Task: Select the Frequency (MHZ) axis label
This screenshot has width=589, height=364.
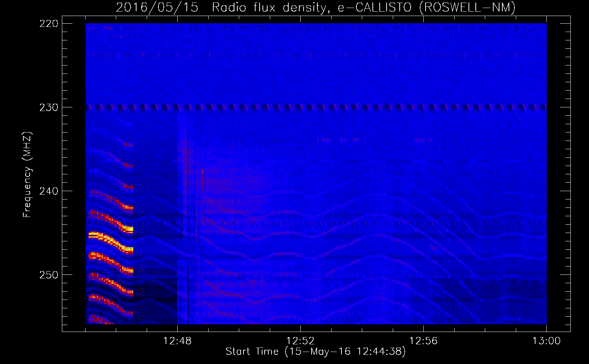Action: 27,175
